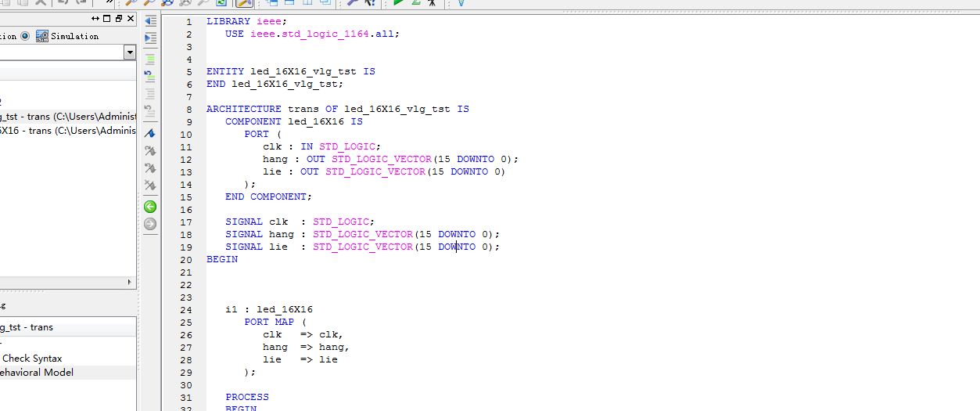Viewport: 980px width, 411px height.
Task: Select the Check Syntax process
Action: coord(32,359)
